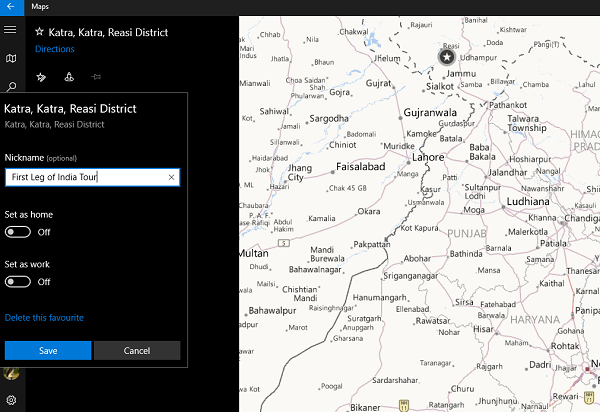Click Lahore label on the map

tap(428, 157)
